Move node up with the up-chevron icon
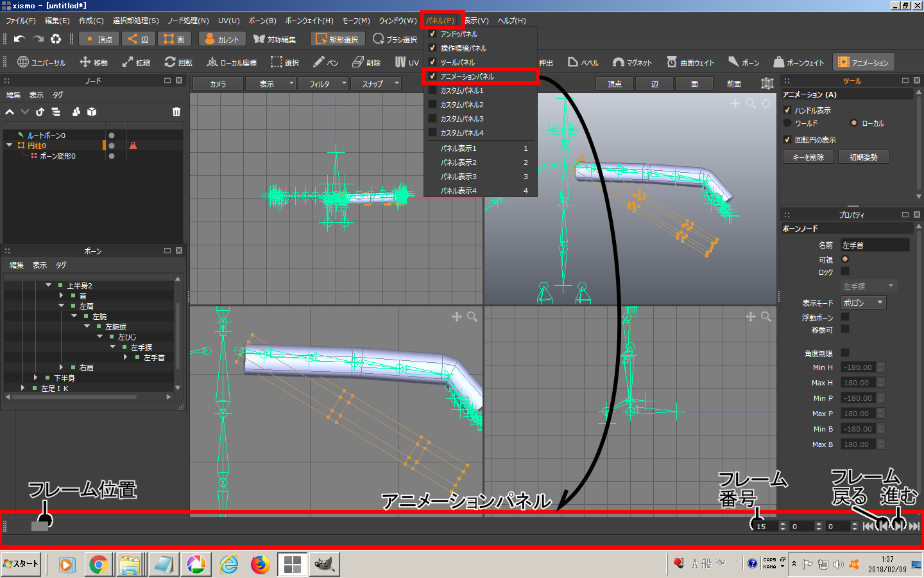 point(10,112)
